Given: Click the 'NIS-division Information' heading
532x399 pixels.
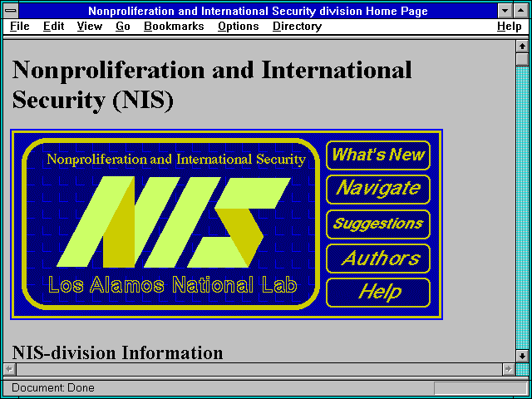Looking at the screenshot, I should click(x=118, y=352).
